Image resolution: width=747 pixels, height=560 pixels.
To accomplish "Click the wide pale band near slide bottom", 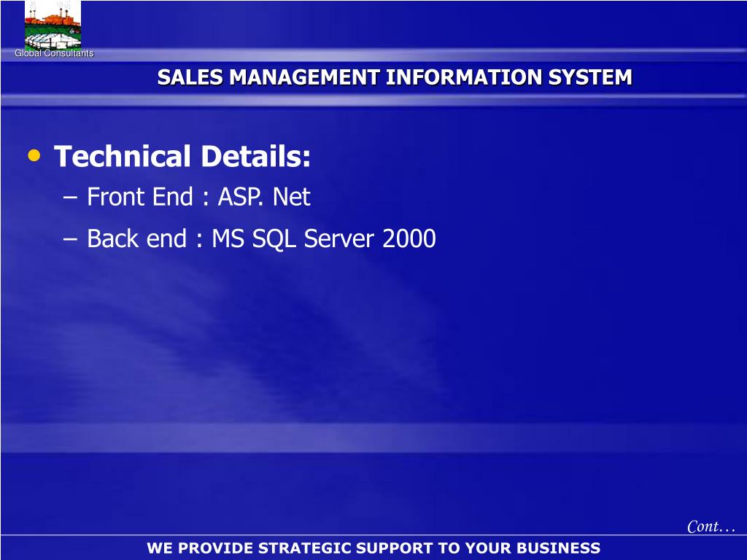I will pyautogui.click(x=373, y=437).
